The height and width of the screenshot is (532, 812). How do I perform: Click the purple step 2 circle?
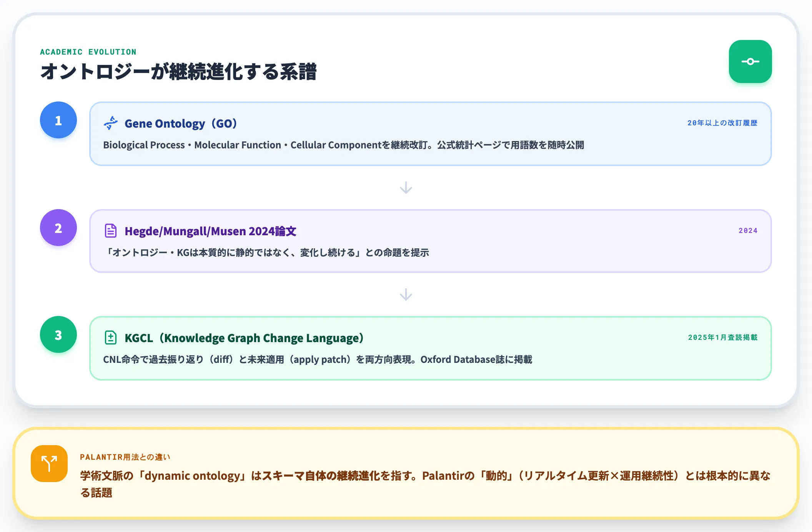tap(58, 228)
